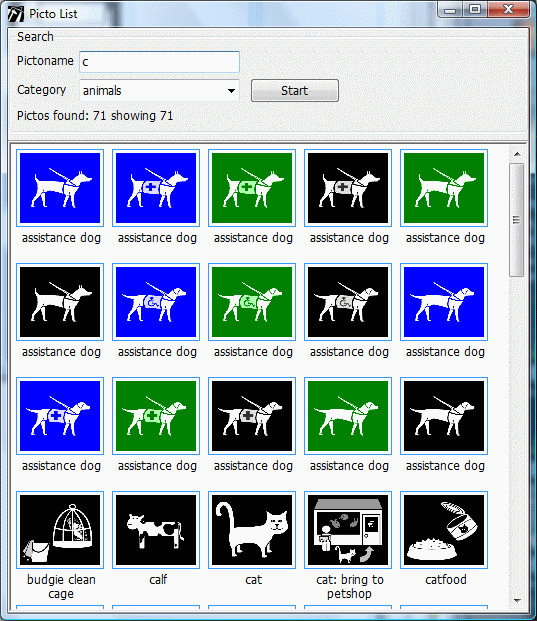
Task: Click the scrollbar down arrow
Action: click(517, 600)
